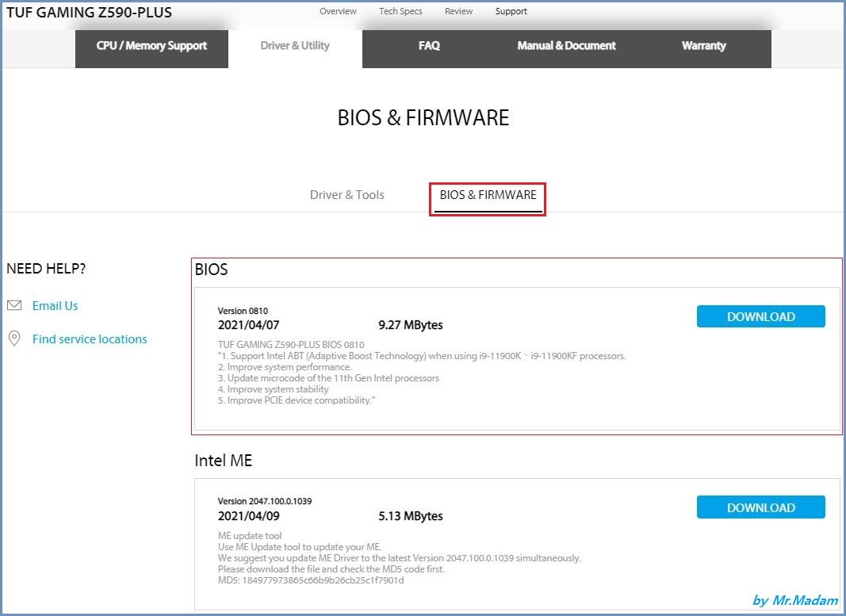Image resolution: width=846 pixels, height=616 pixels.
Task: Click the NEED HELP? heading
Action: [x=46, y=269]
